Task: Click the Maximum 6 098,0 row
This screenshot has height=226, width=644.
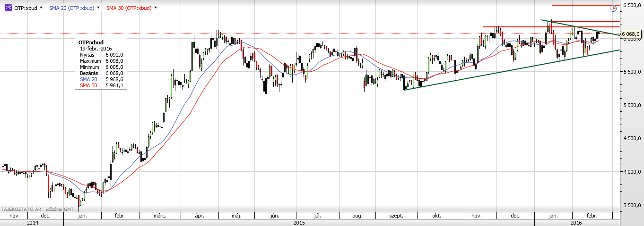Action: (102, 61)
